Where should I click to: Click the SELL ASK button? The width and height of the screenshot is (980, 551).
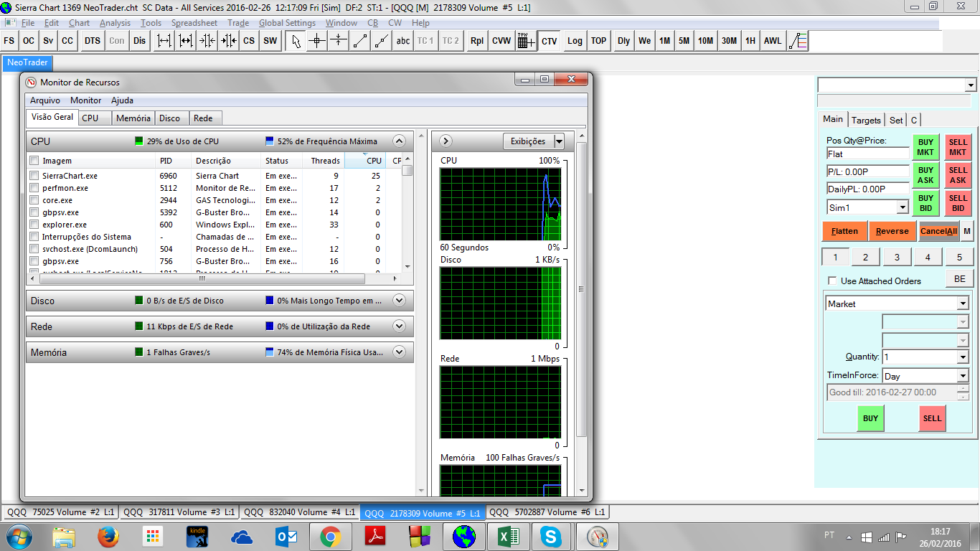[x=958, y=175]
